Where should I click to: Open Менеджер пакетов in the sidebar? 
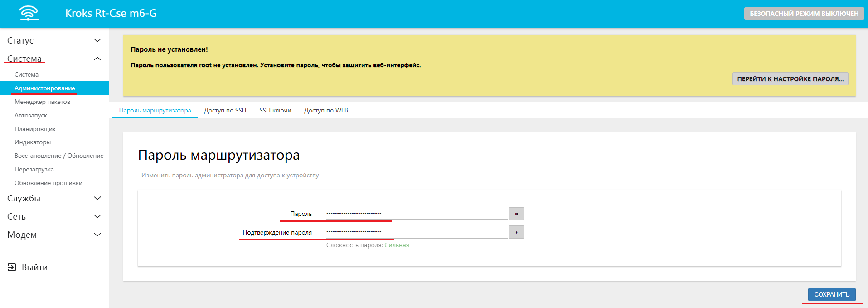tap(42, 102)
